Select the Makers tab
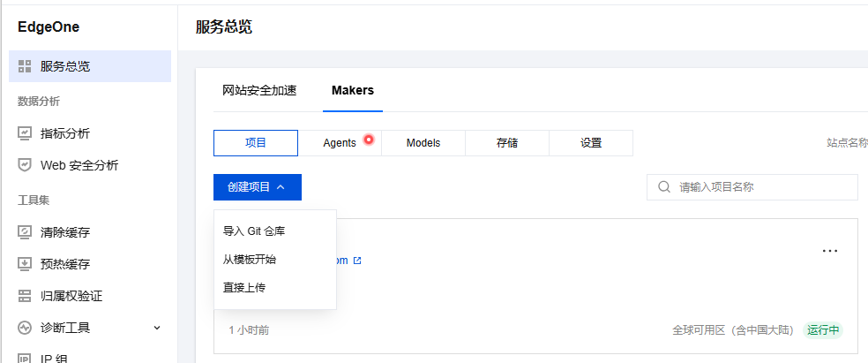Image resolution: width=868 pixels, height=363 pixels. (353, 90)
